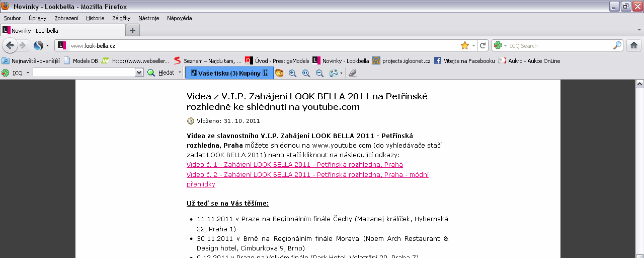Focus the address bar showing www.look-bella.cz
Viewport: 644px width, 258px height.
point(264,45)
